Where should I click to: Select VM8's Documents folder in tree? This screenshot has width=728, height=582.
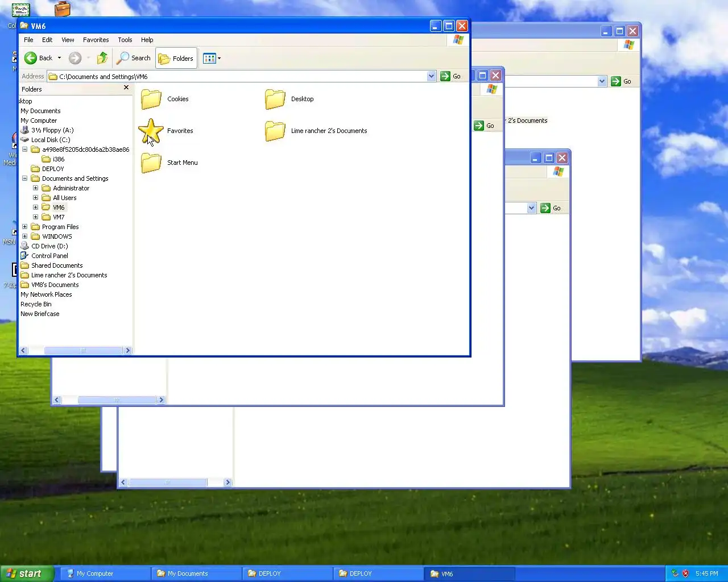(x=49, y=285)
